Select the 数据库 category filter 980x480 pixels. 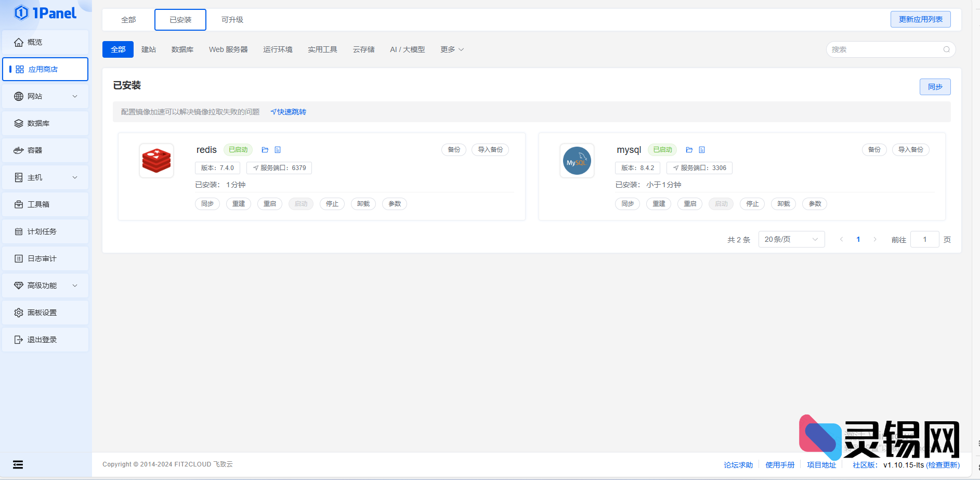pos(182,49)
